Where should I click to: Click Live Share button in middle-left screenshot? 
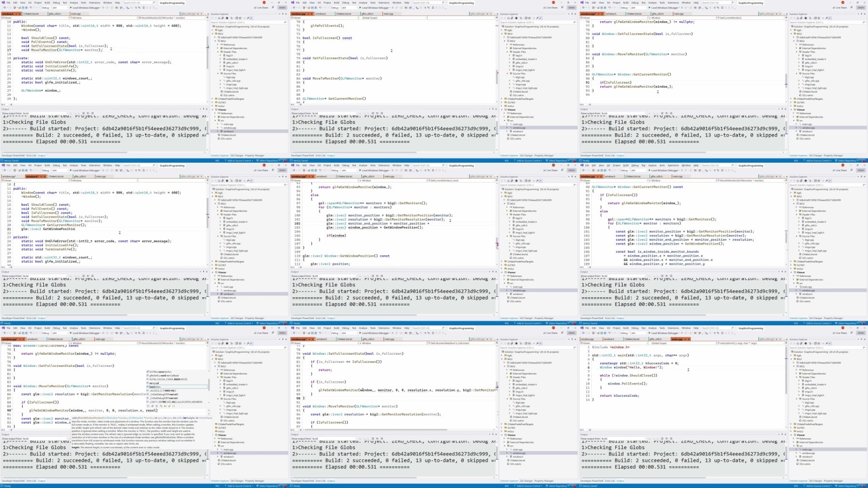pos(261,170)
